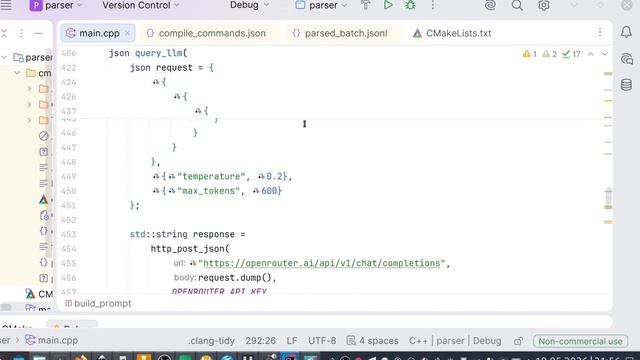Open project view options menu
This screenshot has width=640, height=360.
point(21,33)
